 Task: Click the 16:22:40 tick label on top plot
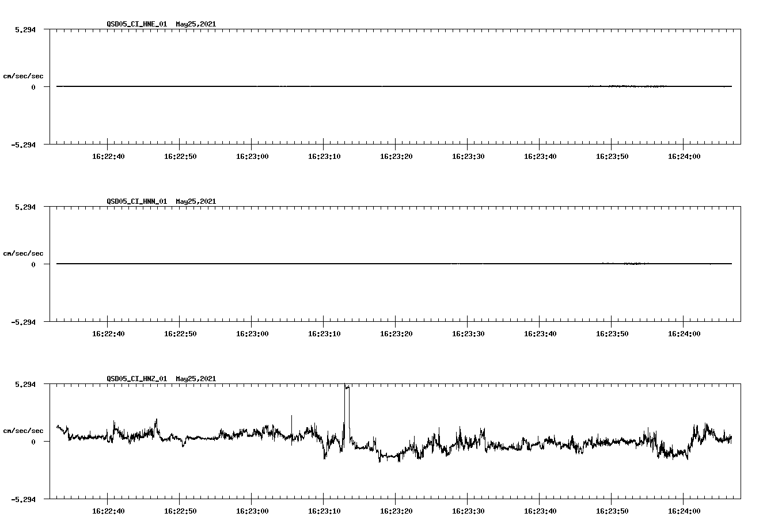point(109,155)
